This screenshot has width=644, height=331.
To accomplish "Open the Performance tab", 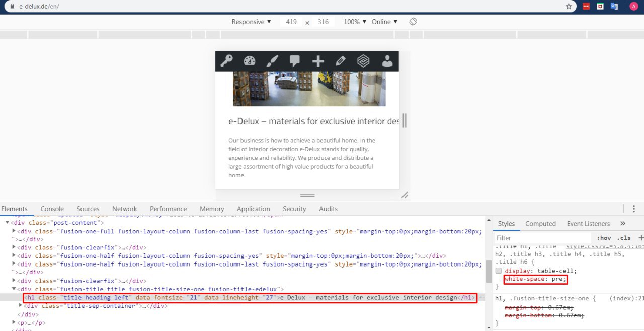I will coord(168,209).
